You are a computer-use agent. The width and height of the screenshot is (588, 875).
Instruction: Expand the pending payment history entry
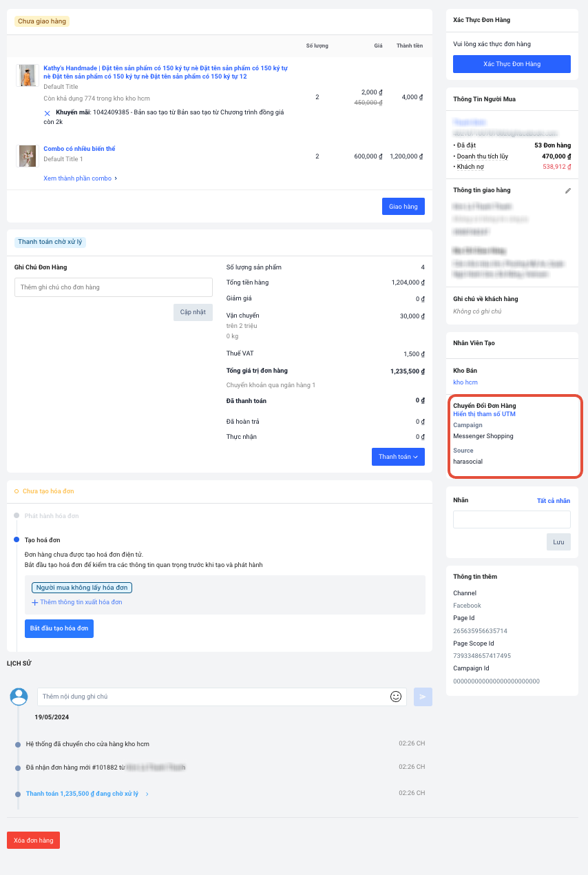pyautogui.click(x=87, y=794)
